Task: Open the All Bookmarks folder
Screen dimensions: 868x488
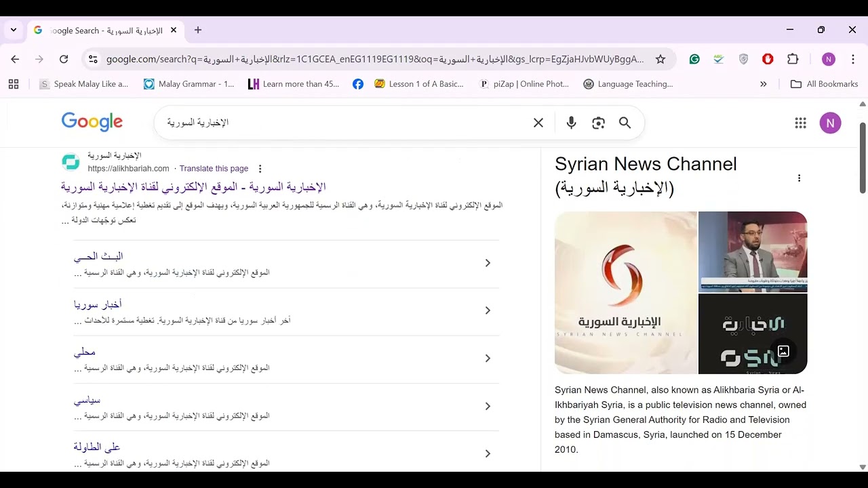Action: [x=825, y=84]
